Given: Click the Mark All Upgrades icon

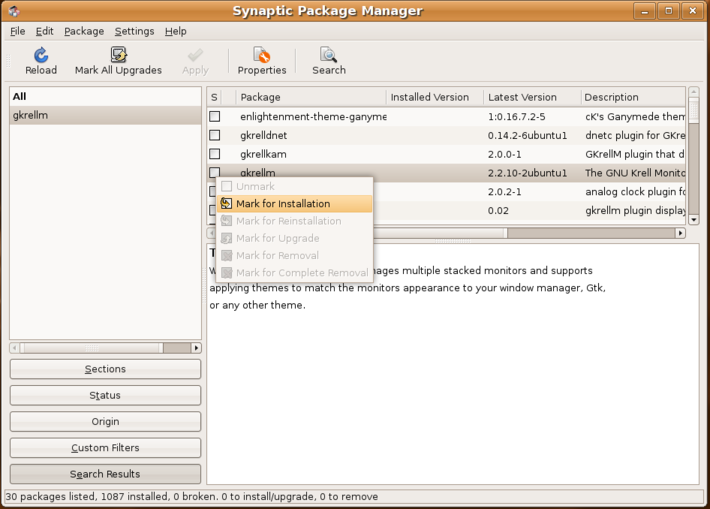Looking at the screenshot, I should (x=119, y=55).
